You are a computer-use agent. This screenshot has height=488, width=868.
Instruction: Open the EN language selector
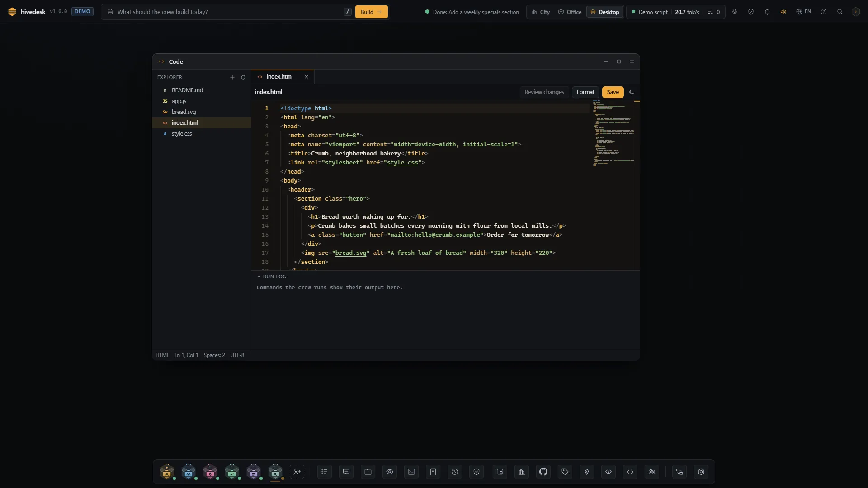tap(803, 12)
